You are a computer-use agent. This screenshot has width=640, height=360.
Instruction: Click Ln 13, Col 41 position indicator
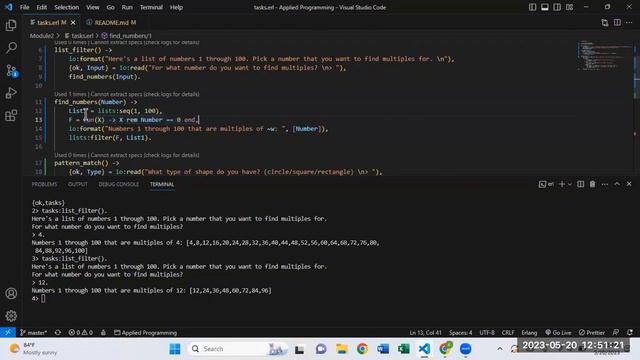(425, 333)
